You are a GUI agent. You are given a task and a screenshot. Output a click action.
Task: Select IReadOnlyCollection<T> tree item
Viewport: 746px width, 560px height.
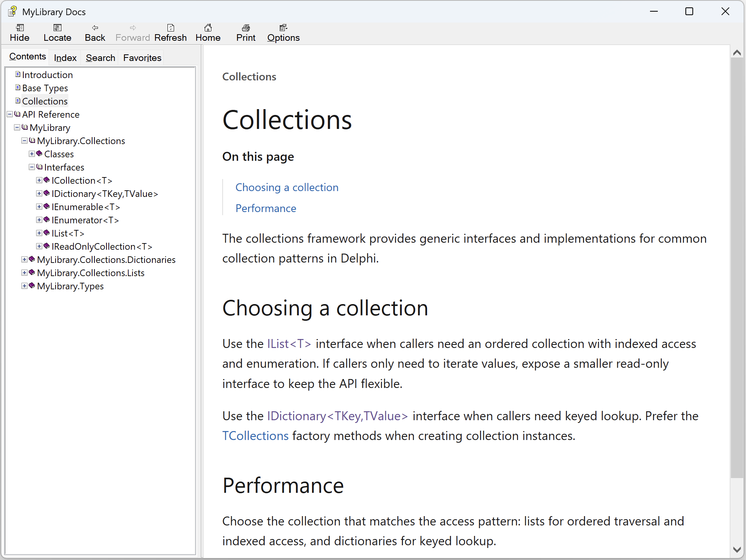coord(102,246)
